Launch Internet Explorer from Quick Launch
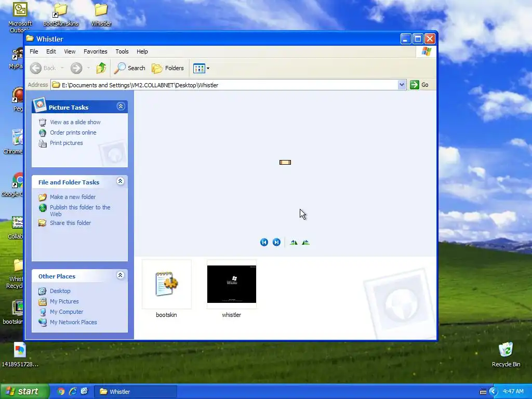 pos(73,392)
